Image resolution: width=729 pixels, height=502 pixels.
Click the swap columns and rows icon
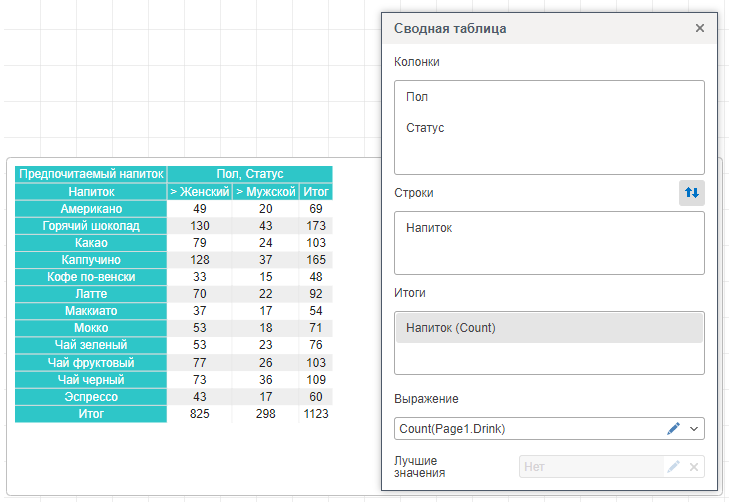[x=691, y=193]
